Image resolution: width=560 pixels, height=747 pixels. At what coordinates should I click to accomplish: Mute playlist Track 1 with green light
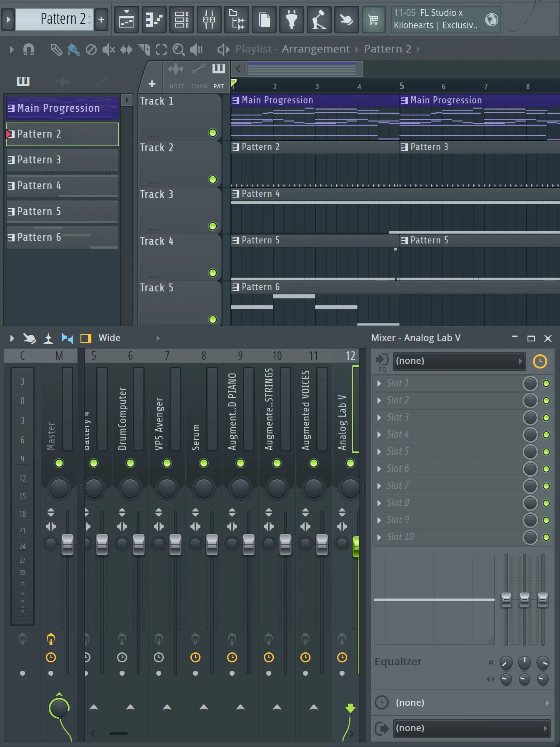pyautogui.click(x=212, y=133)
